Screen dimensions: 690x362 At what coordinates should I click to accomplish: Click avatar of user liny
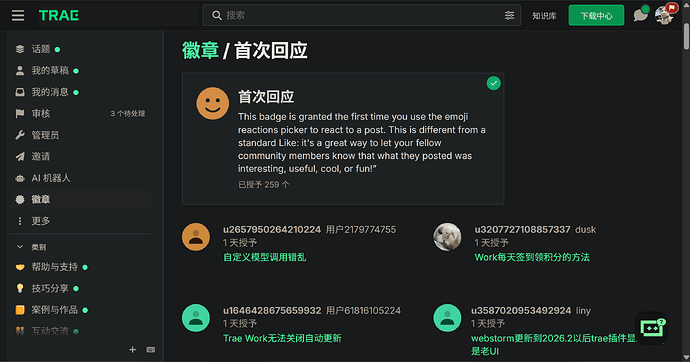coord(447,318)
